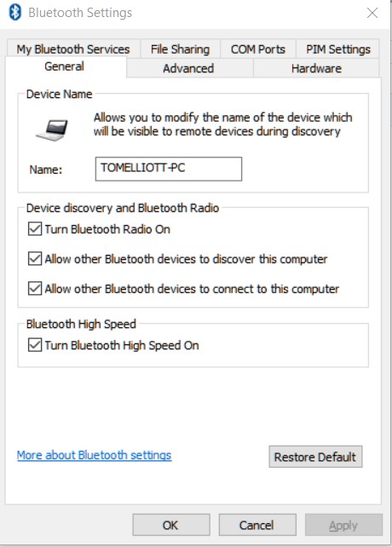Viewport: 392px width, 547px height.
Task: Go to the PIM Settings tab
Action: [x=338, y=49]
